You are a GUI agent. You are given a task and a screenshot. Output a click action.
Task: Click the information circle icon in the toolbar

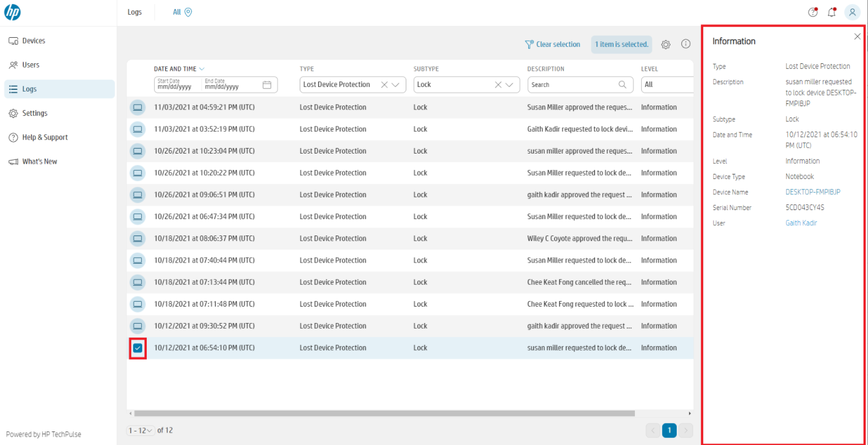coord(686,43)
